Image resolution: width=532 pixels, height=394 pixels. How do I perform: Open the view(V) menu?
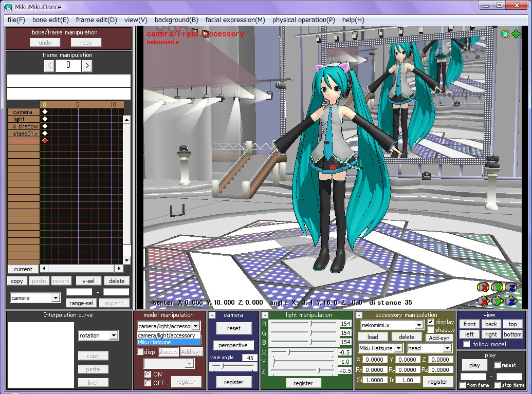pos(136,20)
